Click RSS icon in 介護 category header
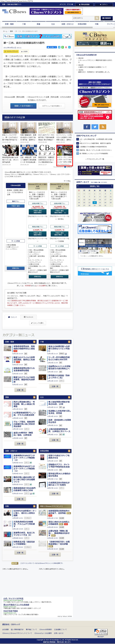The width and height of the screenshot is (115, 644). coord(70,341)
